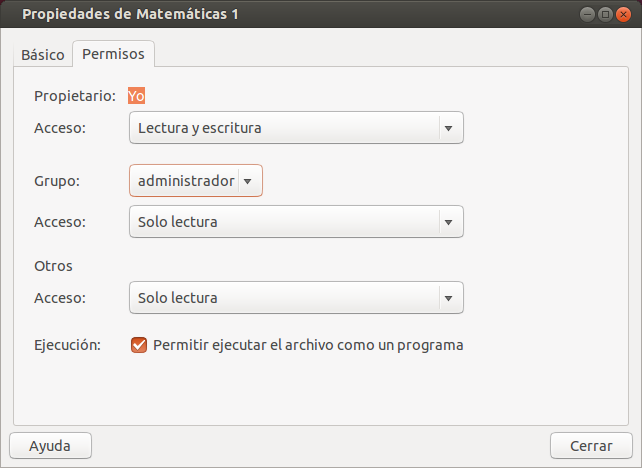Click the highlighted 'Yo' owner name

[x=136, y=96]
